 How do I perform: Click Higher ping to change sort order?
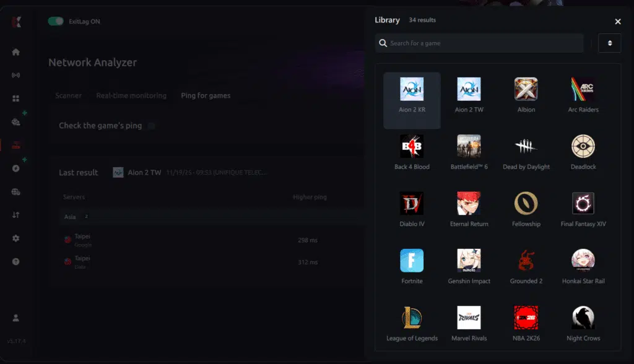[311, 197]
